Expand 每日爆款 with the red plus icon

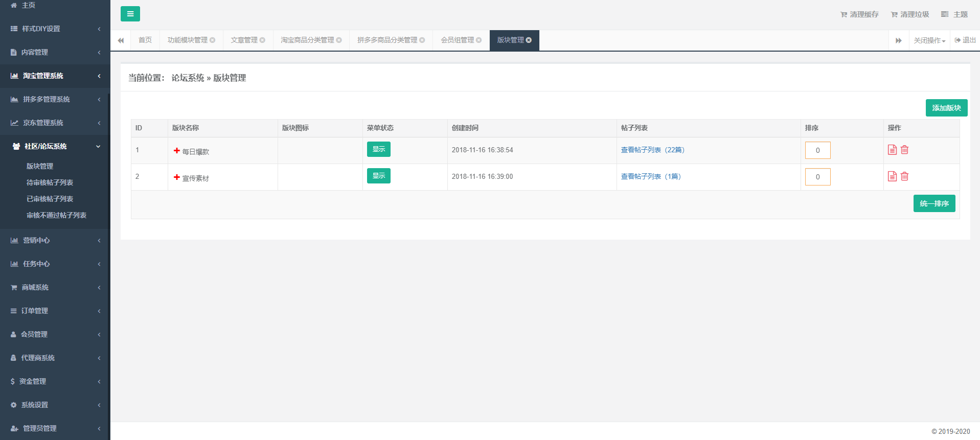[177, 151]
